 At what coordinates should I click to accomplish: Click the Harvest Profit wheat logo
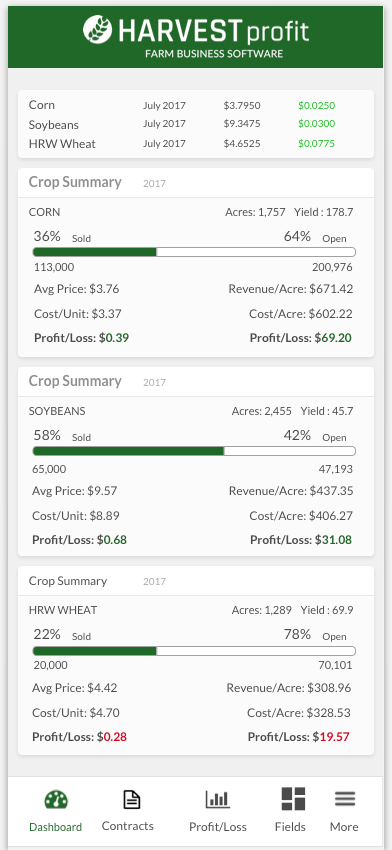[98, 29]
